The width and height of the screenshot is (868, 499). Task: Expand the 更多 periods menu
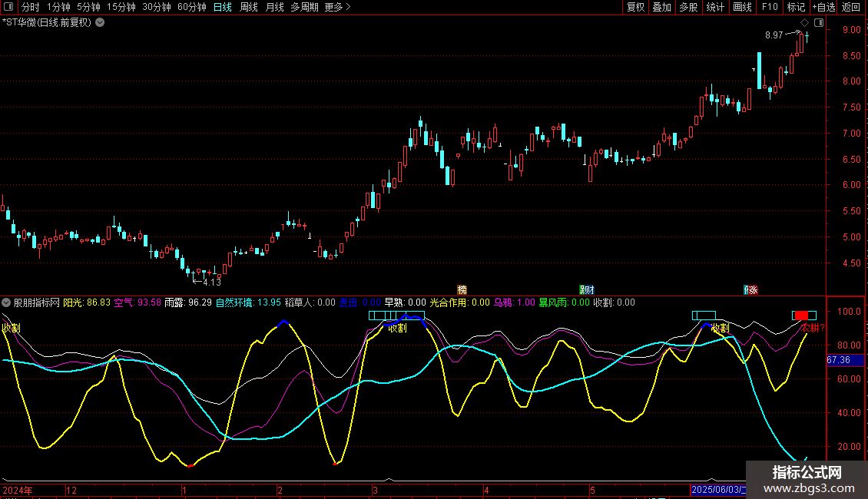(x=337, y=7)
